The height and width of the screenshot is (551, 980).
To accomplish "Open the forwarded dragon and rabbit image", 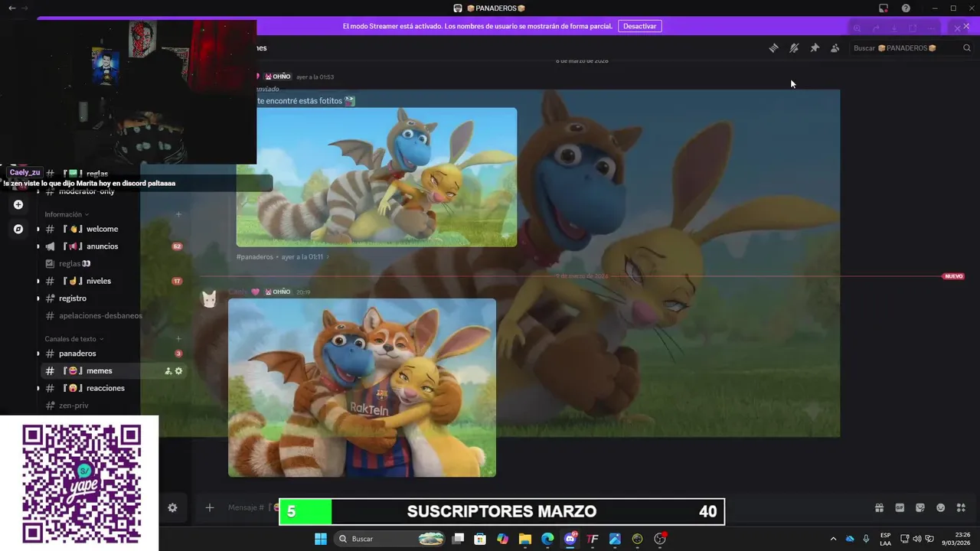I will click(x=377, y=177).
